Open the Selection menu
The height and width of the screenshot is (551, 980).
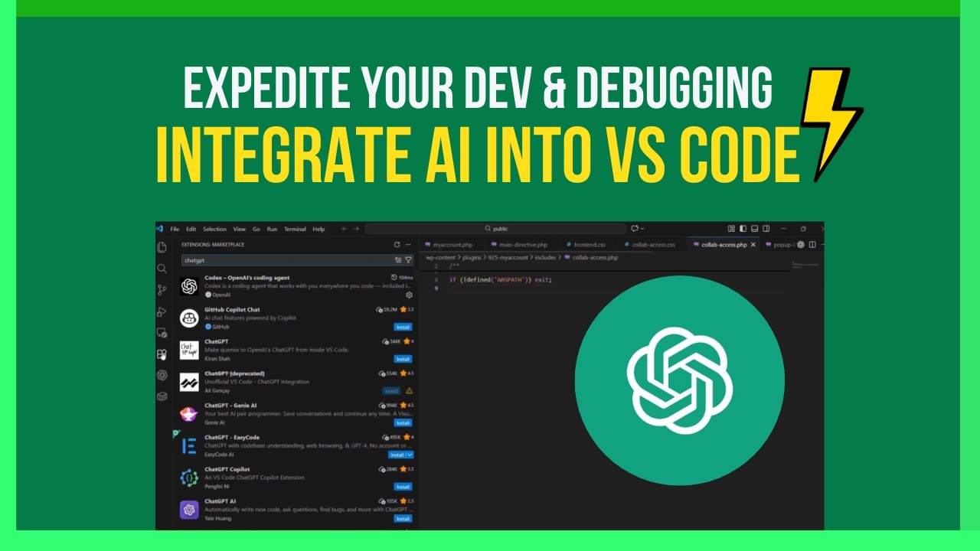click(x=214, y=229)
